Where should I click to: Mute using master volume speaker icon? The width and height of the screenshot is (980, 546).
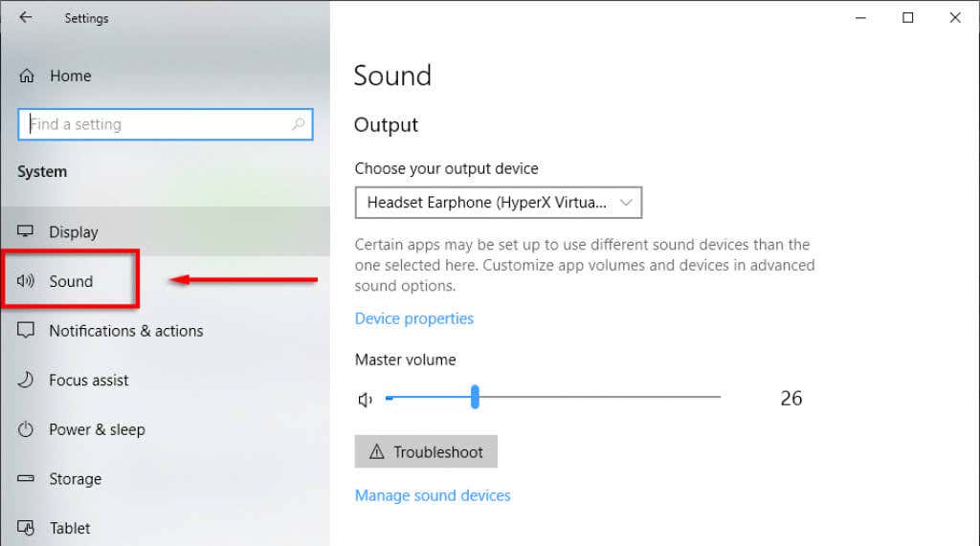[x=365, y=400]
